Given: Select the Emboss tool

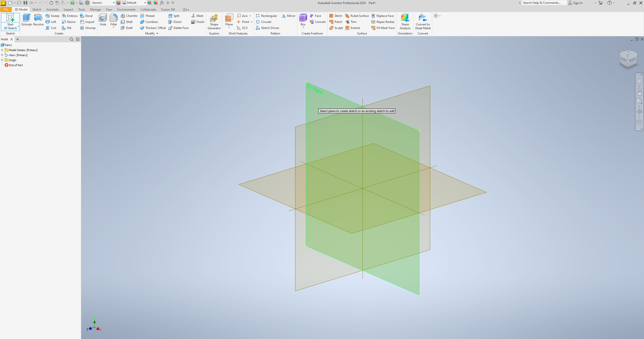Looking at the screenshot, I should pyautogui.click(x=70, y=16).
